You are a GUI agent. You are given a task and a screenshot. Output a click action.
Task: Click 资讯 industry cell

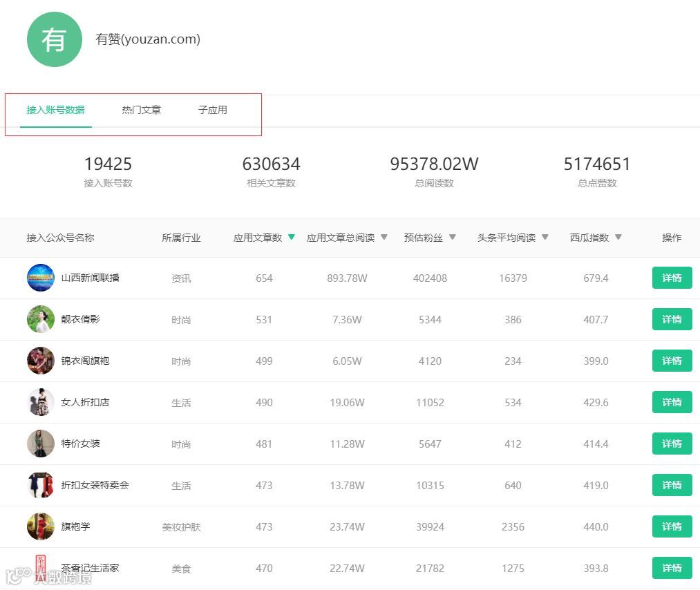(x=181, y=278)
